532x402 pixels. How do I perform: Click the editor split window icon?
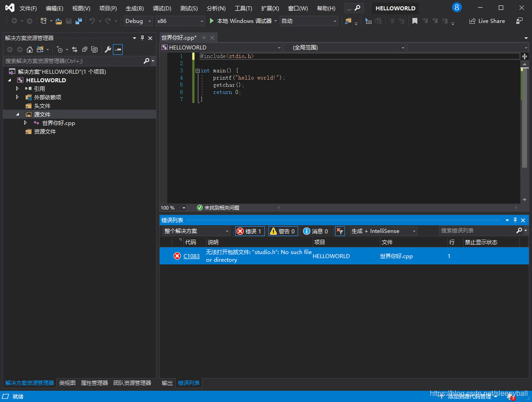coord(524,56)
